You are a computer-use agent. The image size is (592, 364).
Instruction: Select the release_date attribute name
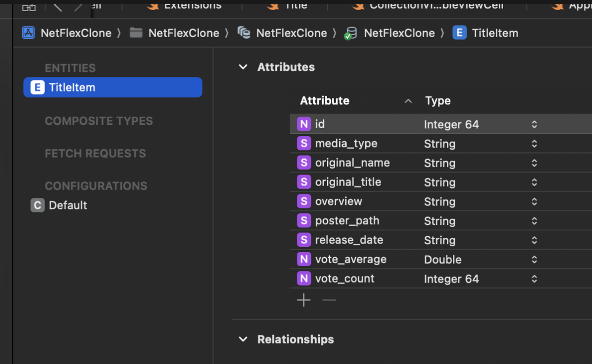coord(349,240)
